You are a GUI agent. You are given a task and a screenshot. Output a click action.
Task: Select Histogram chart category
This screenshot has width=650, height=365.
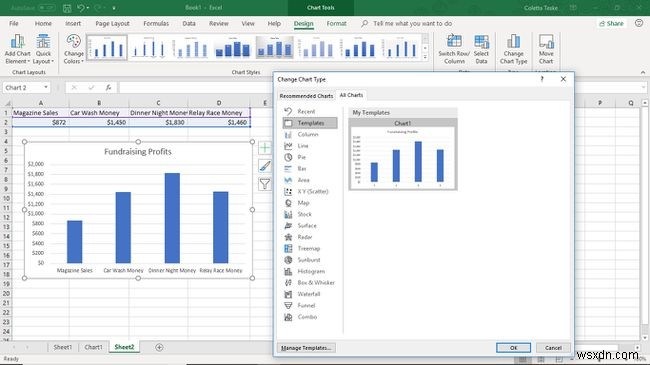click(311, 271)
